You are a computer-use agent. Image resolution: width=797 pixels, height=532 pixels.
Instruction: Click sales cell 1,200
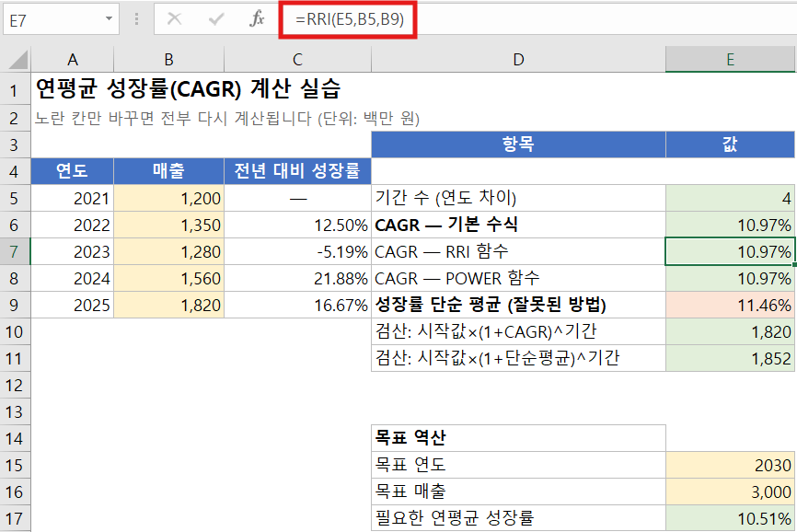tap(168, 198)
